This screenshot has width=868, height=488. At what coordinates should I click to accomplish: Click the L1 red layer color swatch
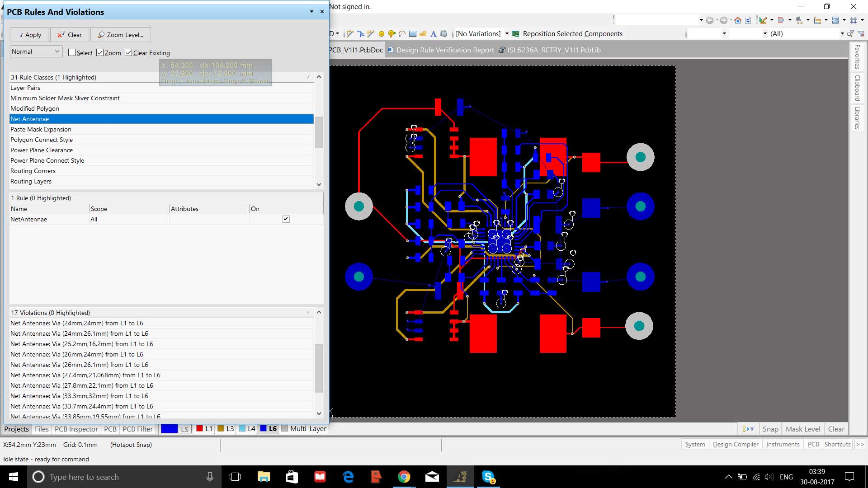[x=199, y=428]
